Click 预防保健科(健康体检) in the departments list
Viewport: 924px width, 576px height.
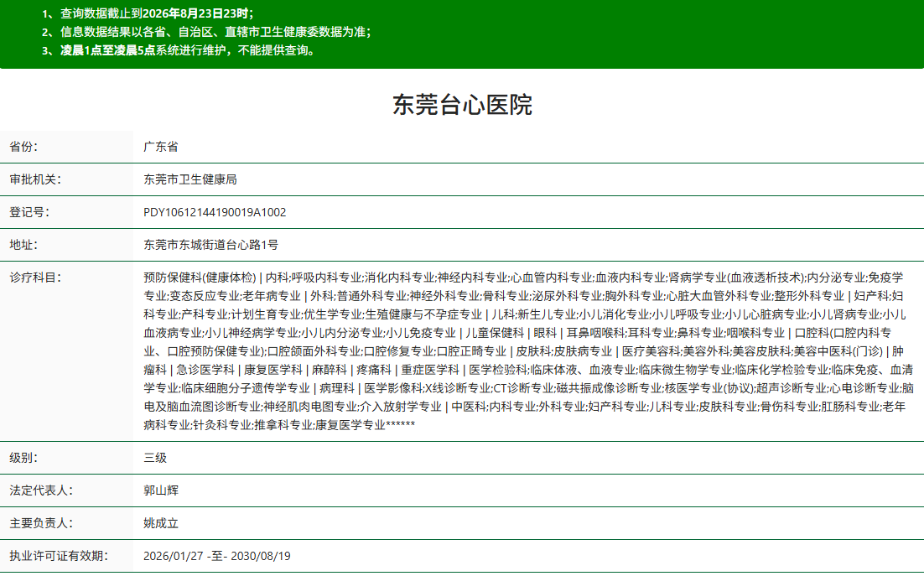[x=200, y=278]
